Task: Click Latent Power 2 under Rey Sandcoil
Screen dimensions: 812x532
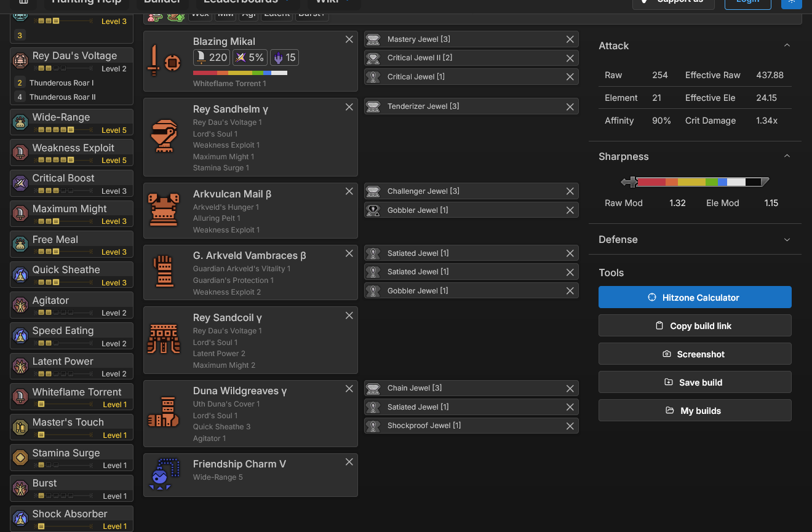Action: click(219, 354)
